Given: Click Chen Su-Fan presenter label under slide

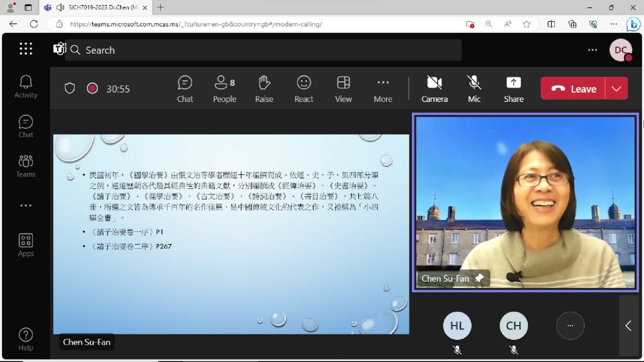Looking at the screenshot, I should (87, 342).
